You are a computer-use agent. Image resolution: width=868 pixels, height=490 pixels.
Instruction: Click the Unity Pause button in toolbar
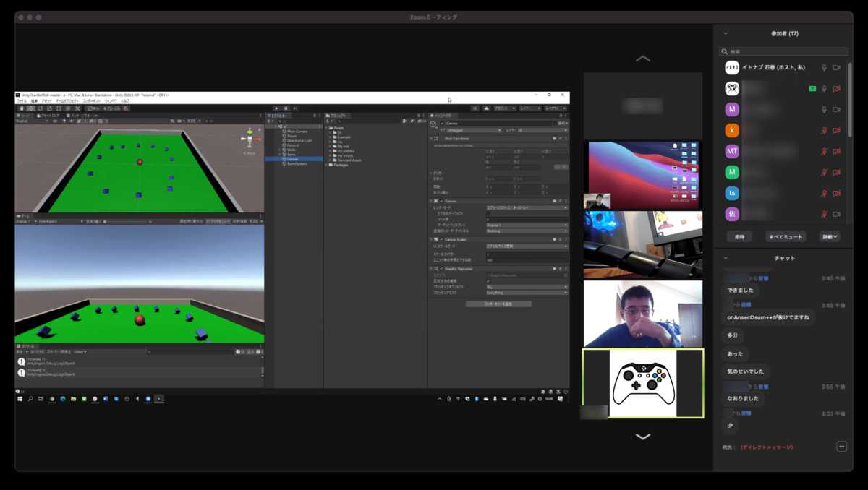(x=286, y=108)
